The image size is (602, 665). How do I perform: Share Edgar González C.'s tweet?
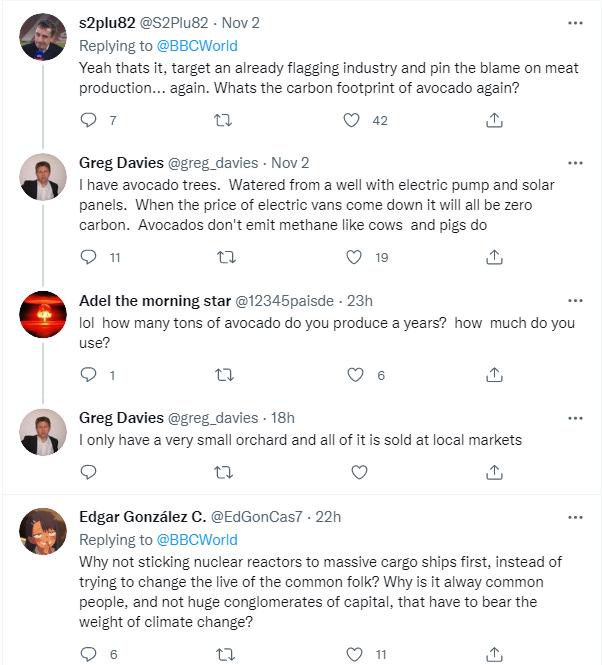click(494, 654)
